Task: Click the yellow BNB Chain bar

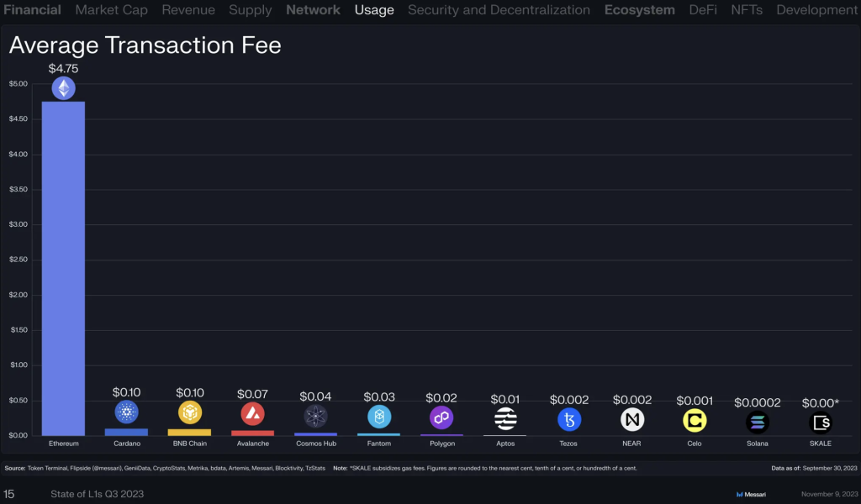Action: (x=189, y=432)
